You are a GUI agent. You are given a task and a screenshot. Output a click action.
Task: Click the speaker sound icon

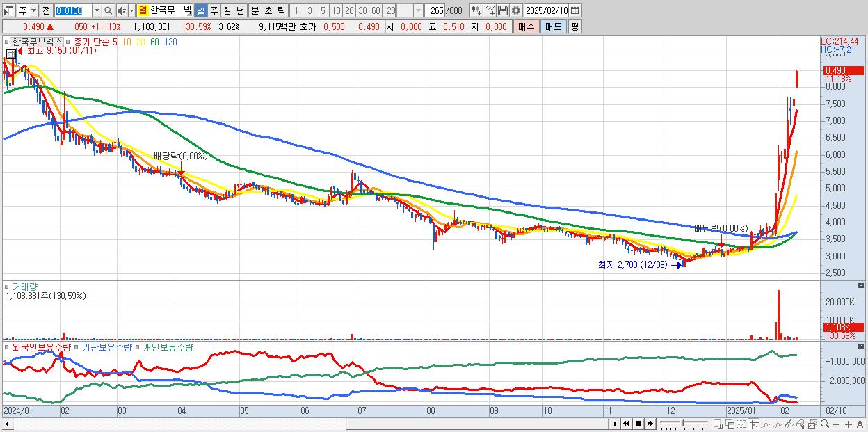[122, 11]
